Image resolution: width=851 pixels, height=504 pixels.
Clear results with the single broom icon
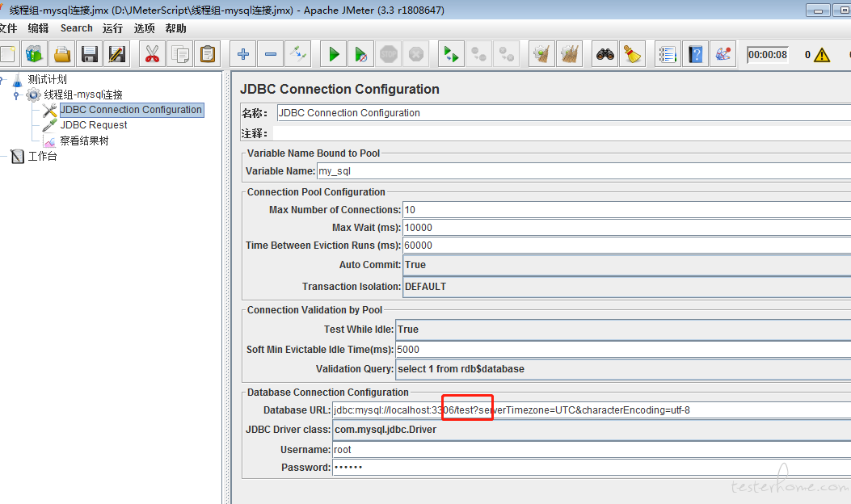pyautogui.click(x=541, y=54)
